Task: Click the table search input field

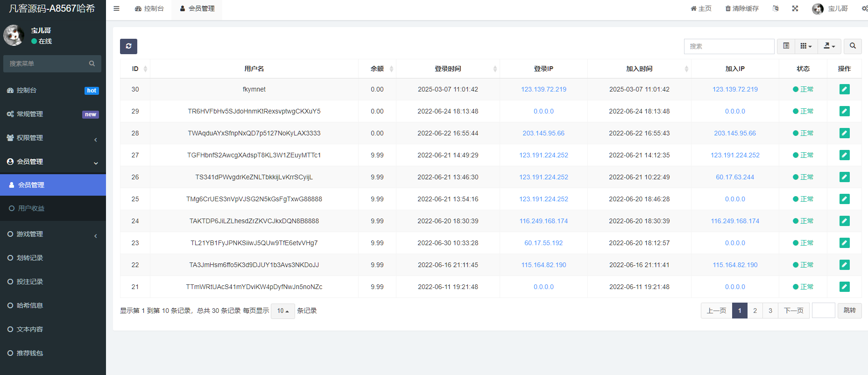Action: coord(729,46)
